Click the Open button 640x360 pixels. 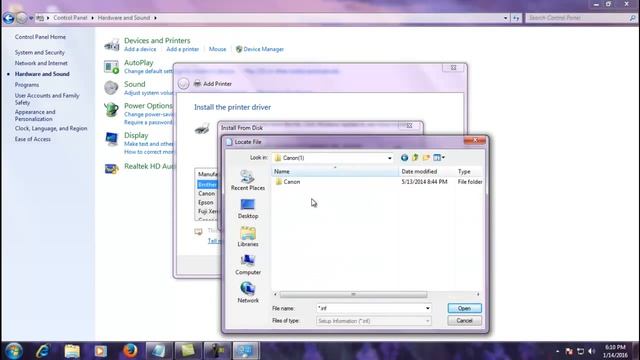(x=464, y=308)
